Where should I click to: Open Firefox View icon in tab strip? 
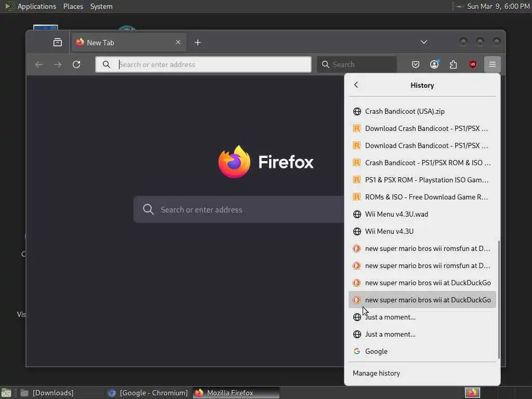coord(58,43)
